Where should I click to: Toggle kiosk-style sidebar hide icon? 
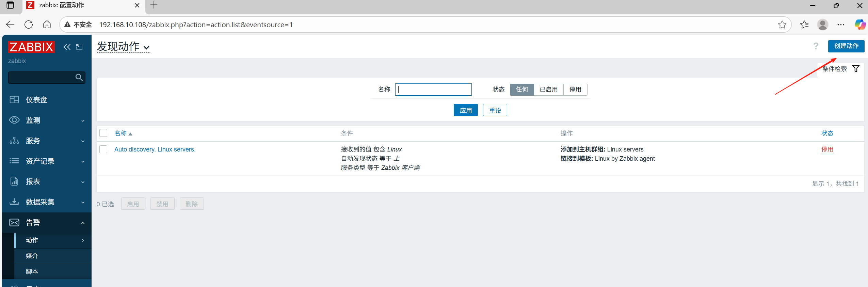[79, 47]
